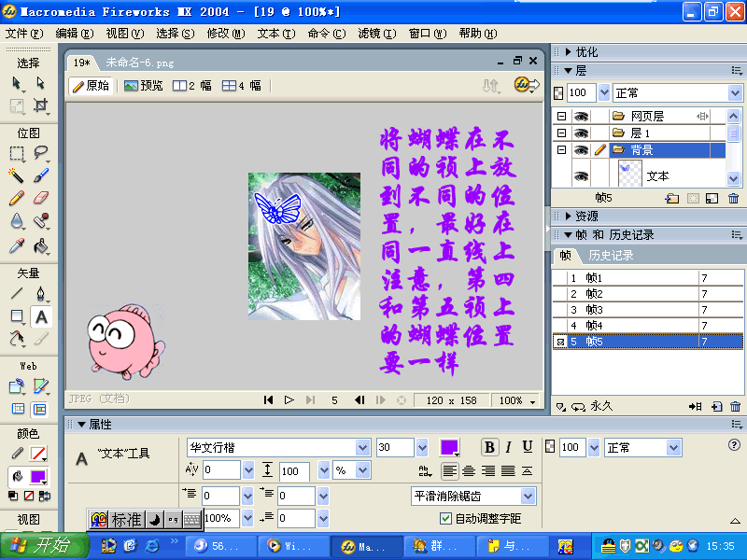Select the Eyedropper tool
The image size is (747, 560).
point(16,245)
